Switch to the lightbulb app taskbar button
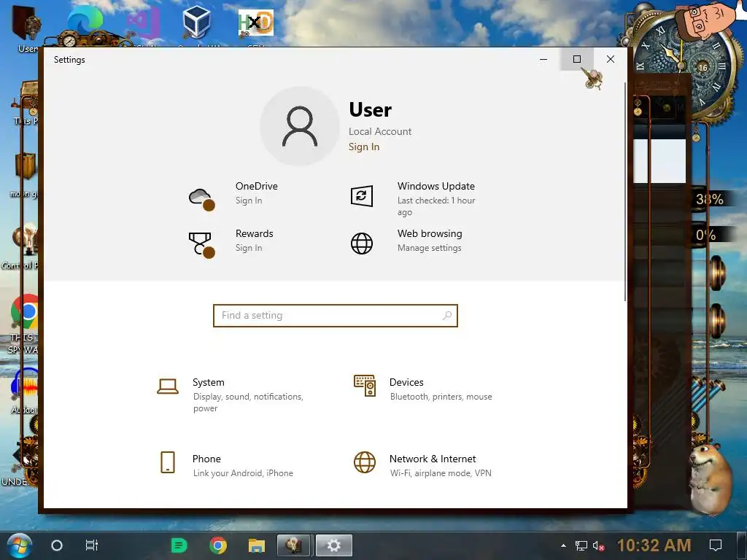Screen dimensions: 747x560 point(293,545)
